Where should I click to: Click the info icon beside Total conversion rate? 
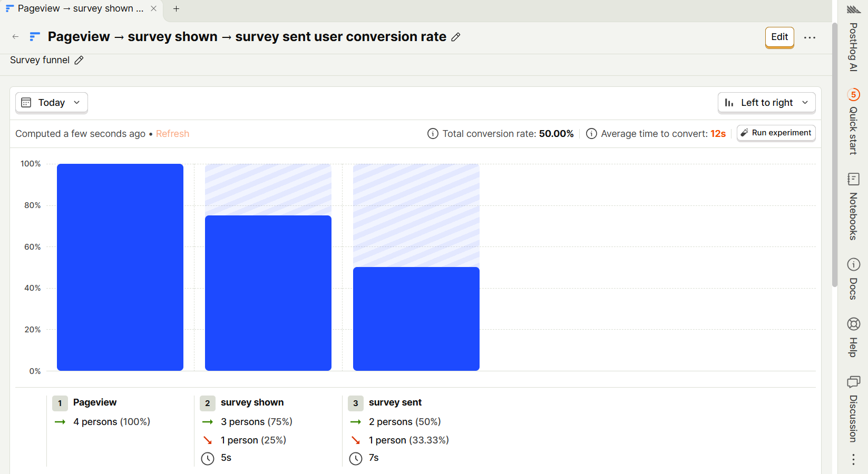pos(432,133)
